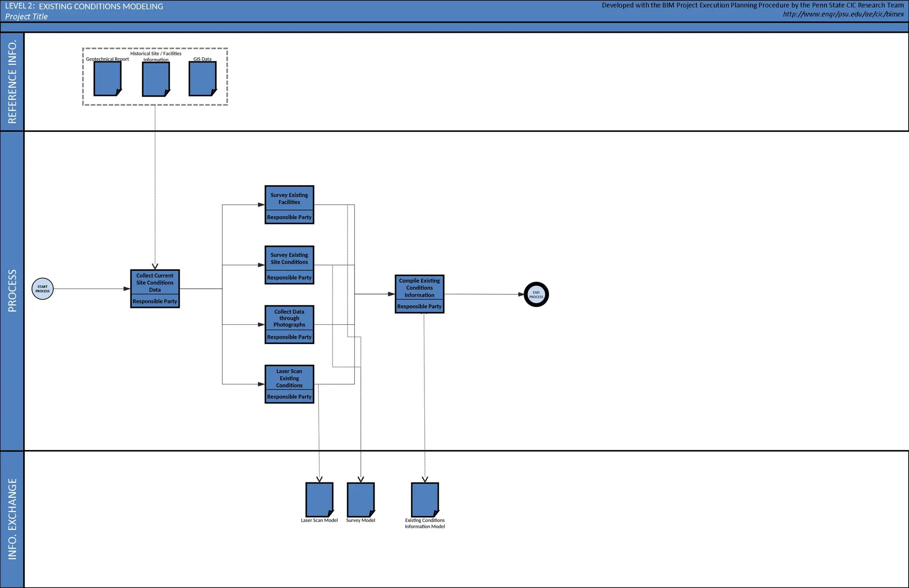
Task: Select Existing Conditions Information Model document icon
Action: click(x=425, y=500)
